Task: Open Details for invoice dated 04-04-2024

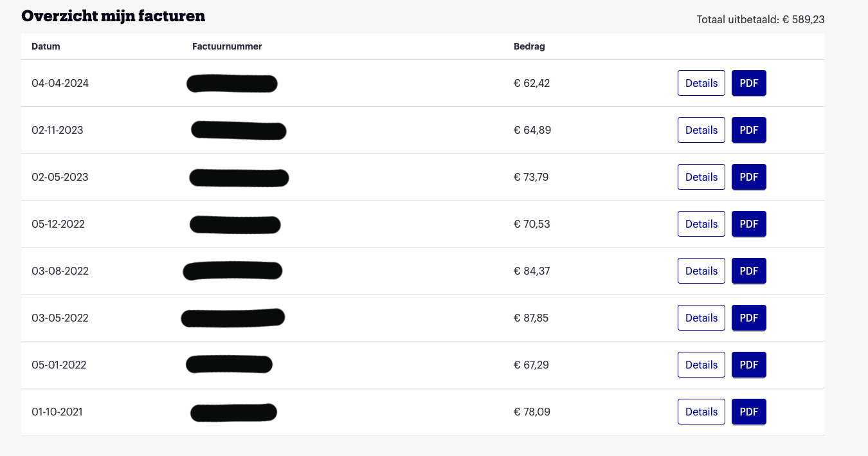Action: [x=701, y=83]
